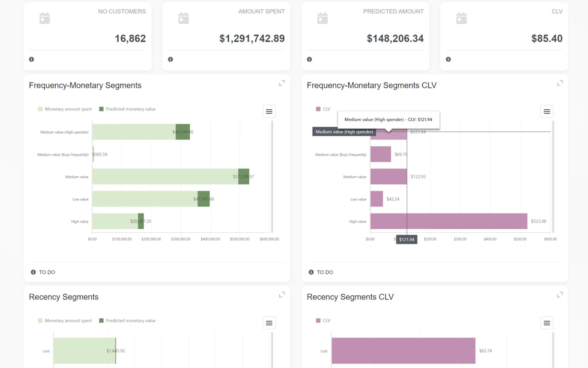Click the High value CLV bar of $523.98
588x368 pixels.
449,221
